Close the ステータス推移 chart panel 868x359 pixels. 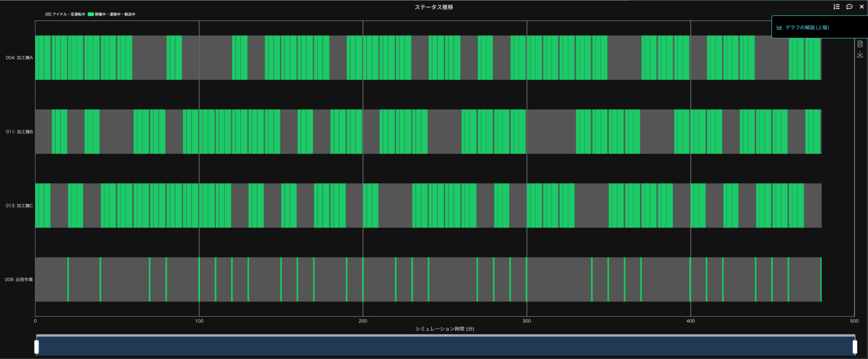point(862,7)
